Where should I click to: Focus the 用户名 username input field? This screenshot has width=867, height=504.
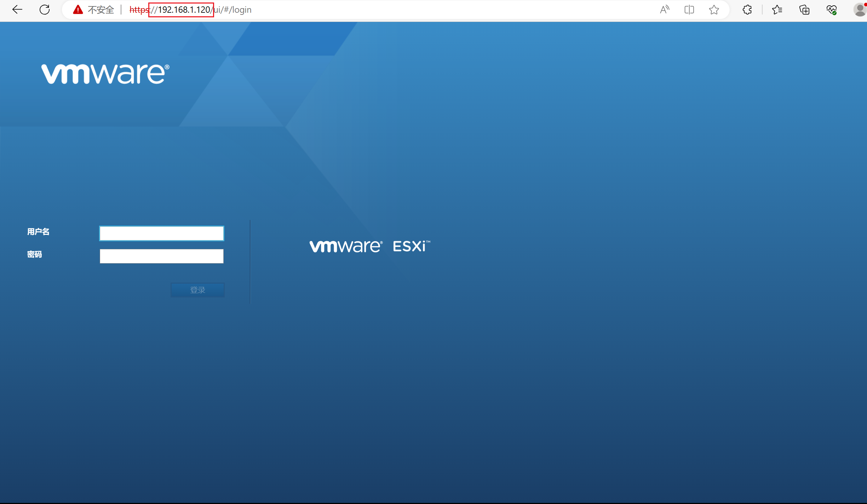pyautogui.click(x=162, y=233)
